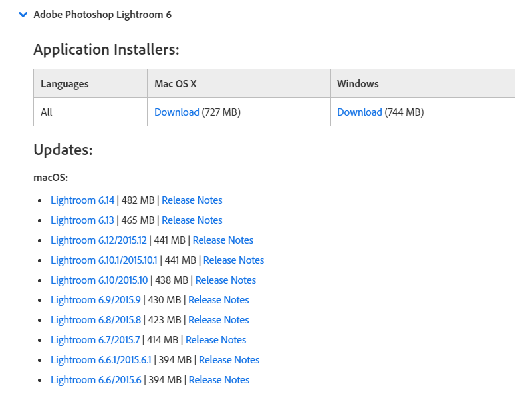View Release Notes for Lightroom 6.10.1/2015.10.1
This screenshot has width=532, height=394.
pyautogui.click(x=233, y=260)
